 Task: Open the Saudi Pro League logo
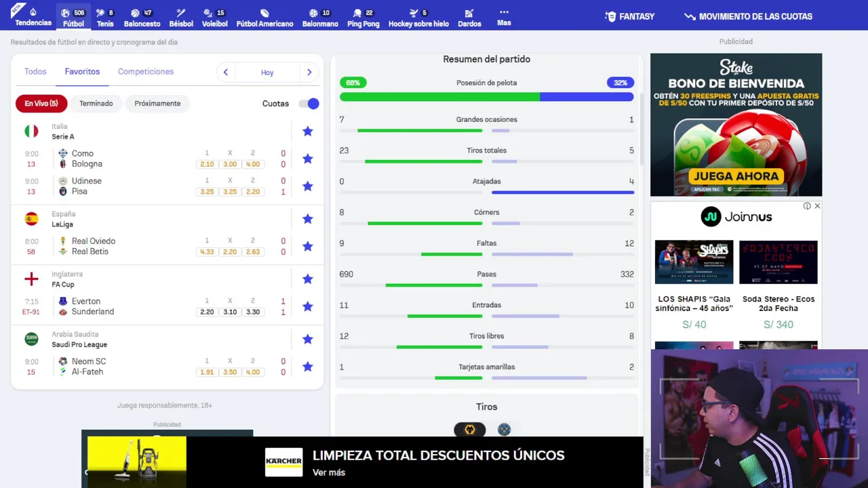[x=31, y=339]
